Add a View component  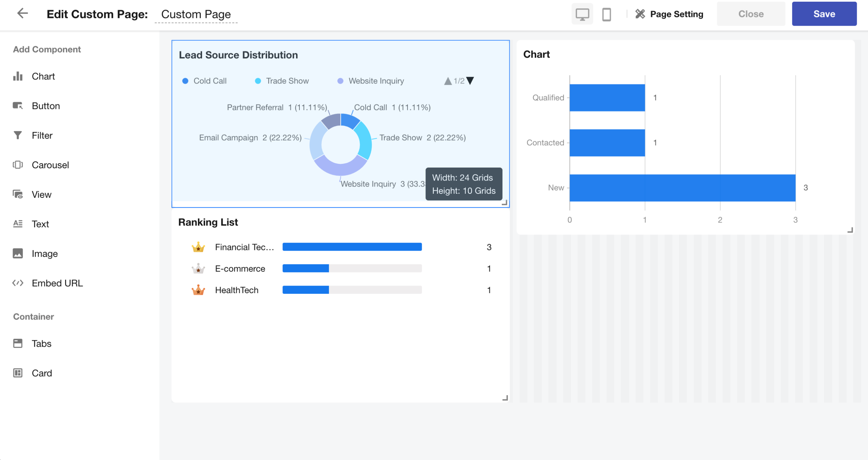tap(41, 194)
